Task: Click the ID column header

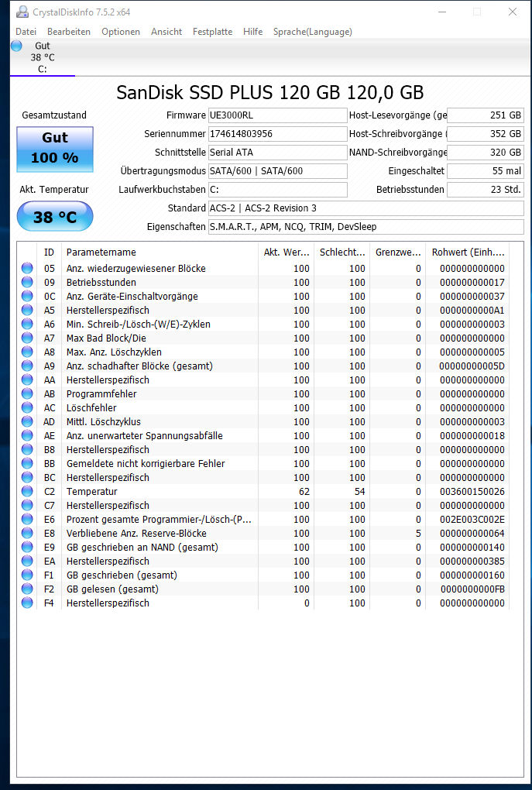Action: coord(50,252)
